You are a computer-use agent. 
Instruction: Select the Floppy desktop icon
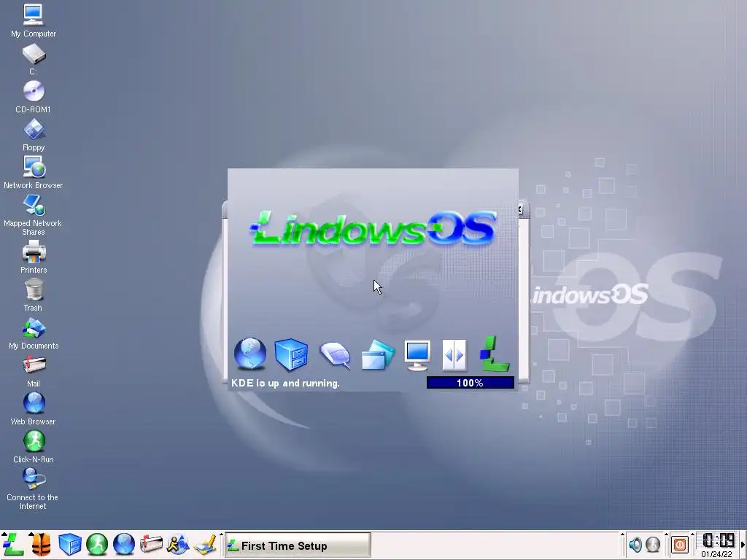click(34, 135)
